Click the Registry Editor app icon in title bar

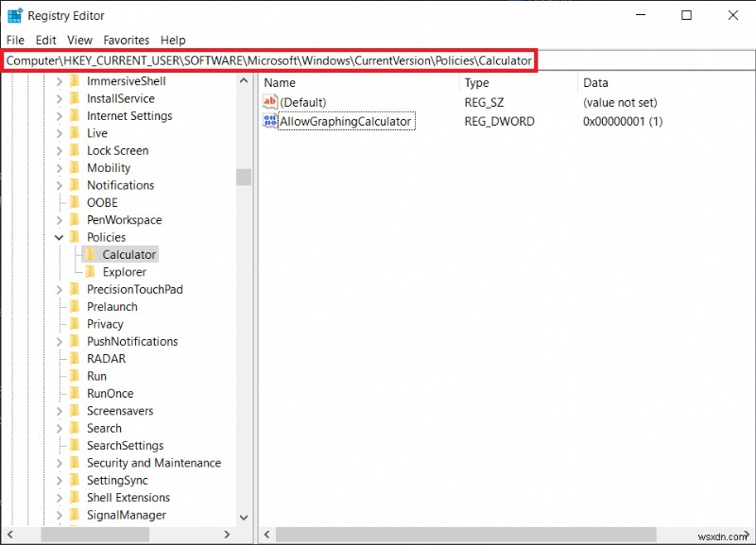(x=15, y=15)
